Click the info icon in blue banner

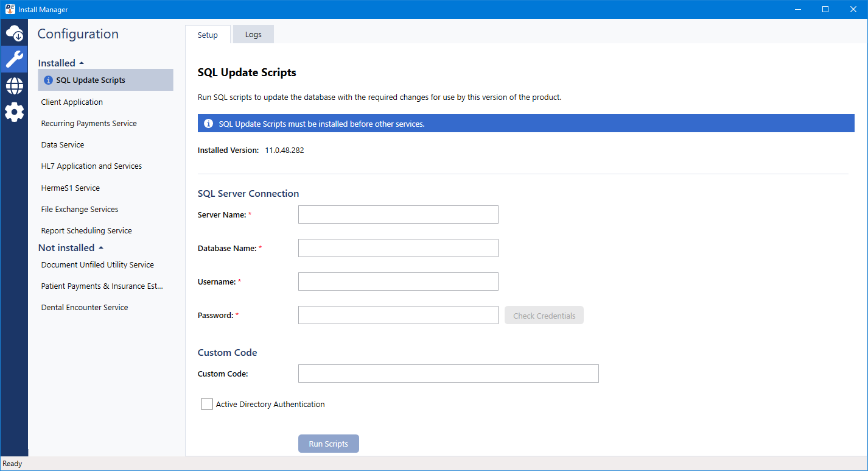click(x=208, y=124)
